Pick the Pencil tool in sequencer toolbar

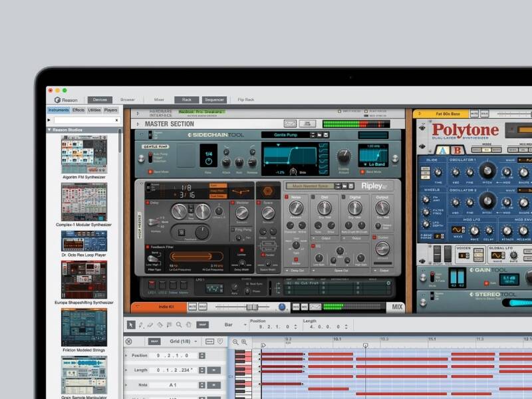tap(141, 325)
